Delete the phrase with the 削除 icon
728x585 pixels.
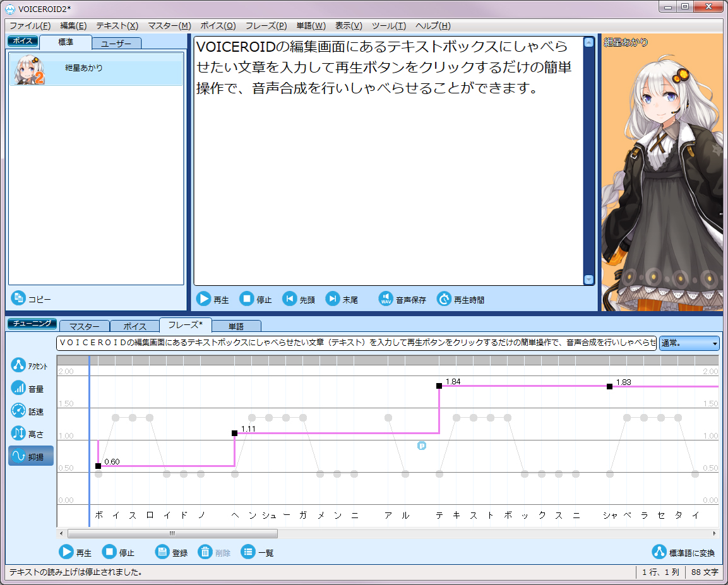click(x=205, y=552)
